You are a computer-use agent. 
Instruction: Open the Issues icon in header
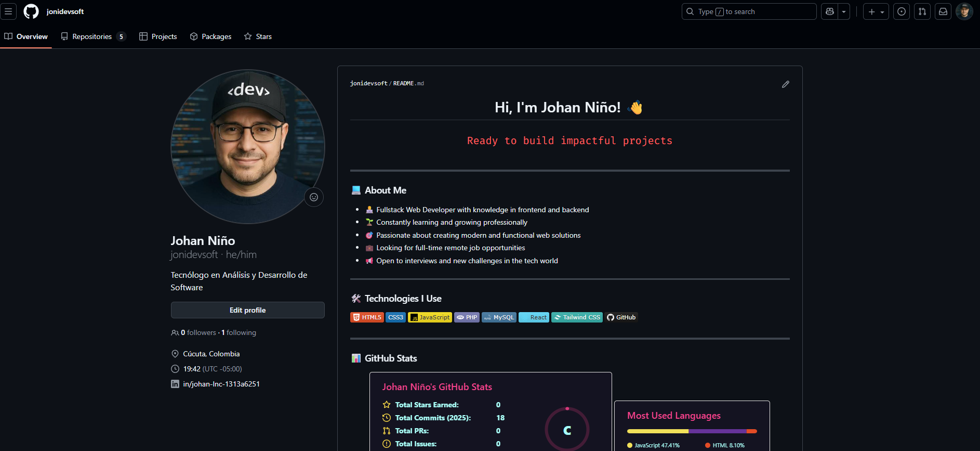click(x=902, y=11)
